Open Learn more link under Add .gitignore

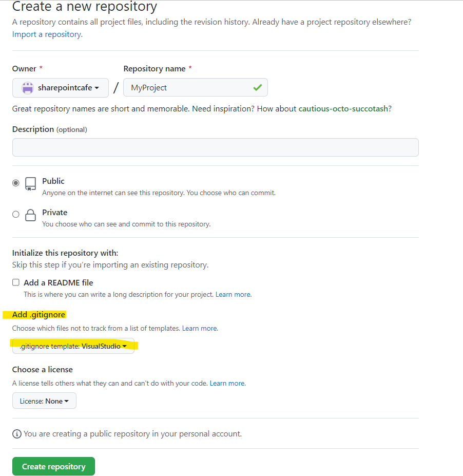click(x=200, y=329)
